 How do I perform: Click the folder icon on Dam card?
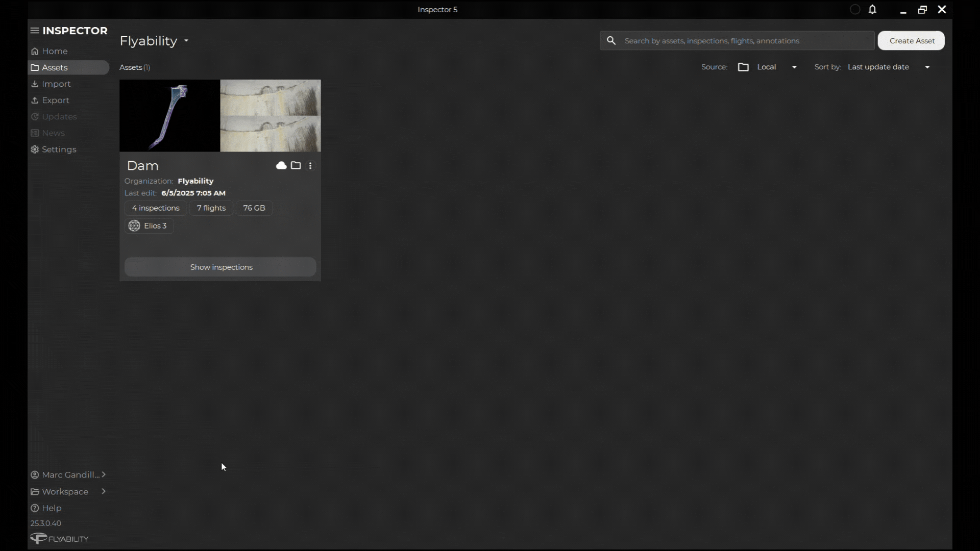pyautogui.click(x=296, y=165)
